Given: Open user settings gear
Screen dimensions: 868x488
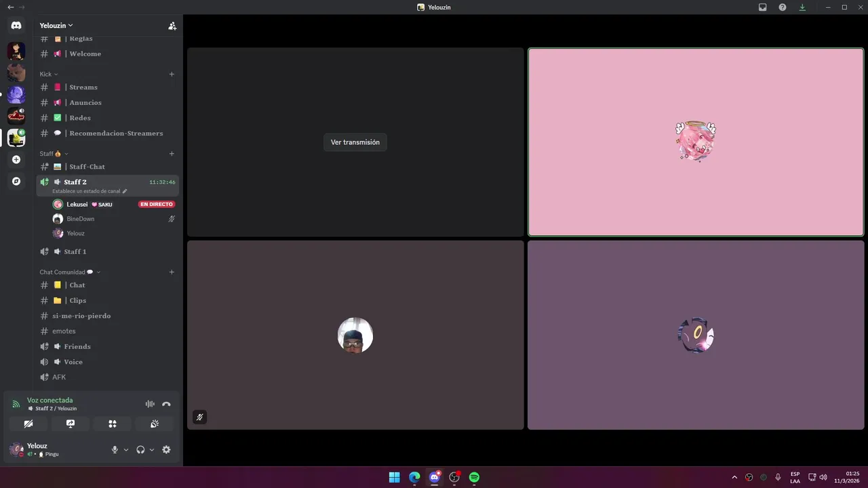Looking at the screenshot, I should click(166, 450).
